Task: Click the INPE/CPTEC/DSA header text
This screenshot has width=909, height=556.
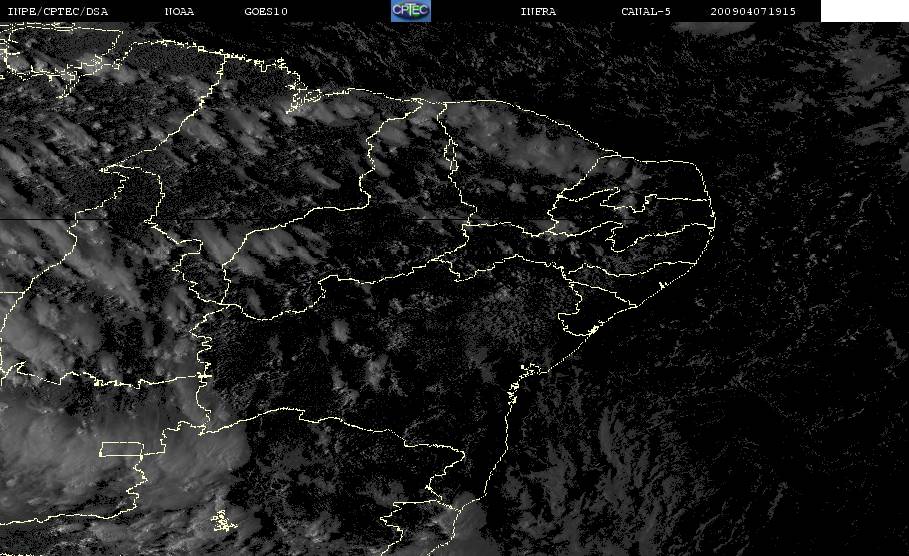Action: 58,12
